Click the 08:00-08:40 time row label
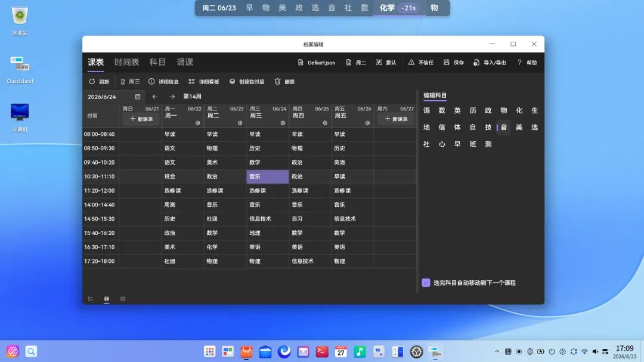The image size is (644, 362). [100, 134]
